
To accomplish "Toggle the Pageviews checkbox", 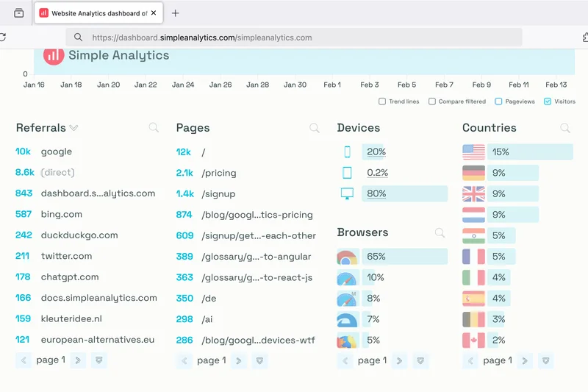I will coord(499,101).
